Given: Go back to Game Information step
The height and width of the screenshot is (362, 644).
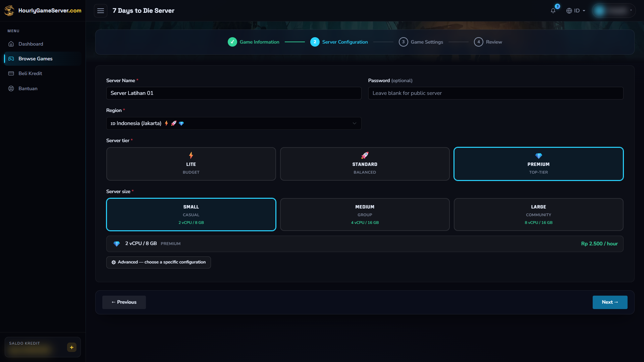Looking at the screenshot, I should click(x=254, y=42).
